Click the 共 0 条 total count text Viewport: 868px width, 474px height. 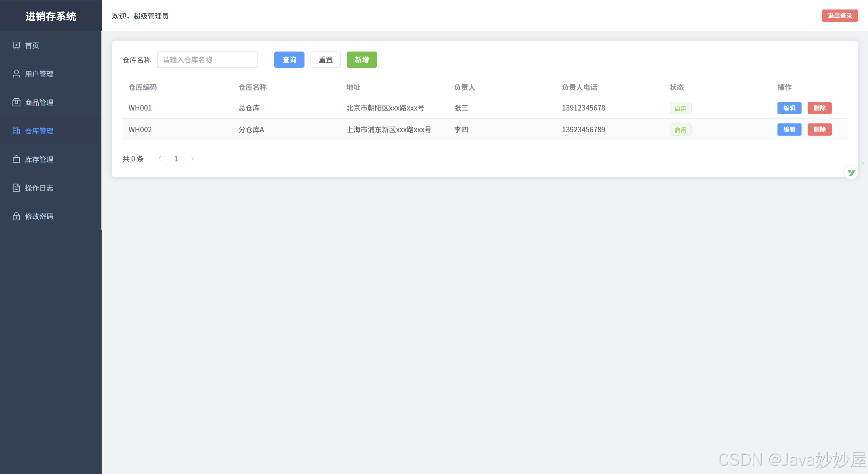pos(133,159)
